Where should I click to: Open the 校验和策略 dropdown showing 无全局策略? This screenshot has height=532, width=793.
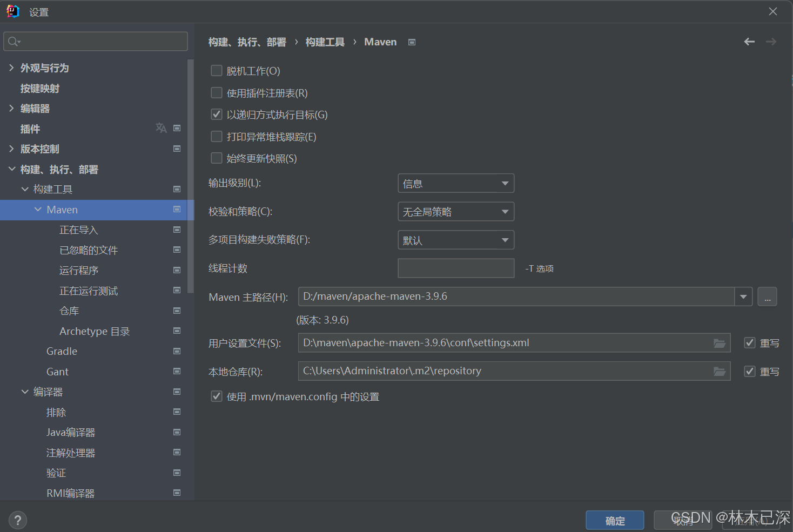456,212
